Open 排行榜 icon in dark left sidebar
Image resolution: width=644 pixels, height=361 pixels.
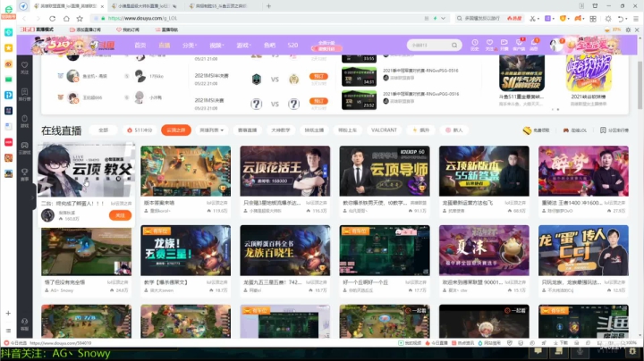(x=25, y=95)
